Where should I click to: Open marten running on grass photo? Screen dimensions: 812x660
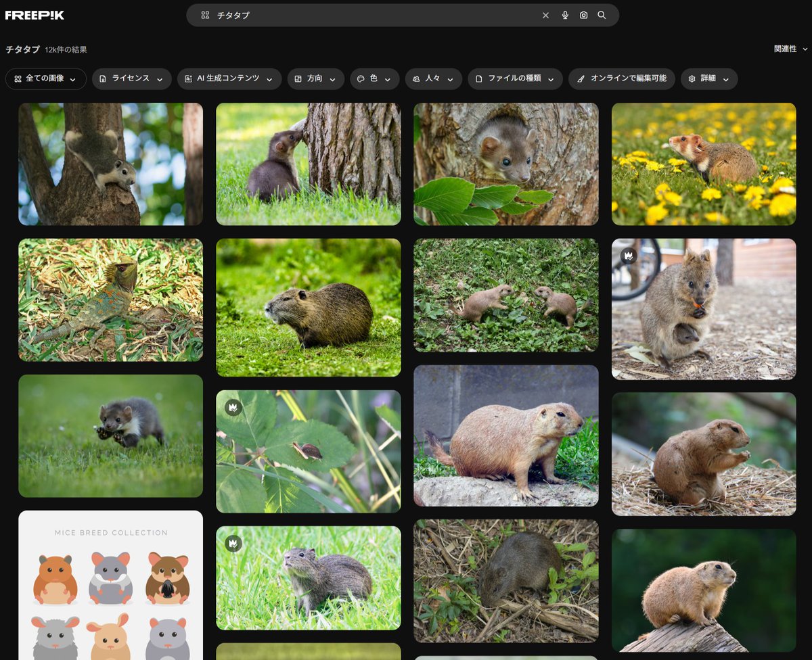110,436
